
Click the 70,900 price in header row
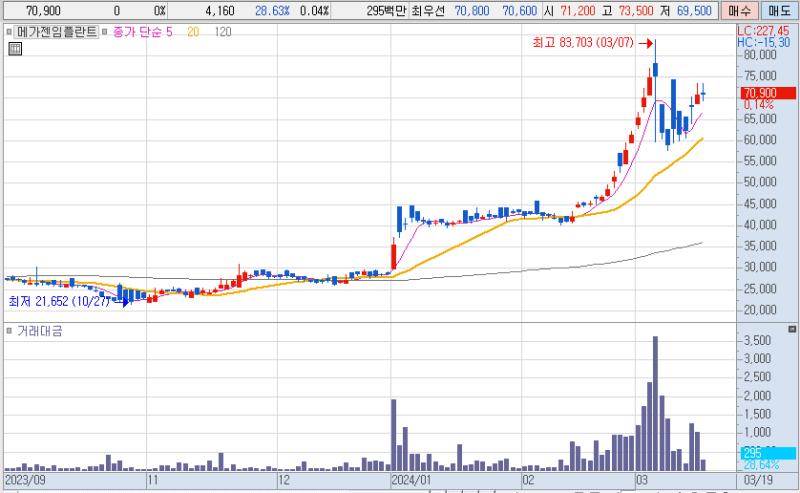[43, 11]
